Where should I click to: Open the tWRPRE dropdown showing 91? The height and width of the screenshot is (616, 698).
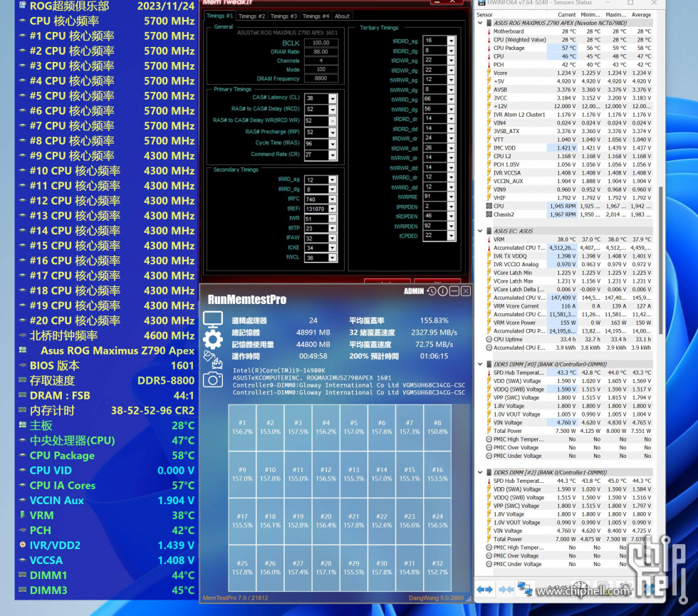click(451, 197)
